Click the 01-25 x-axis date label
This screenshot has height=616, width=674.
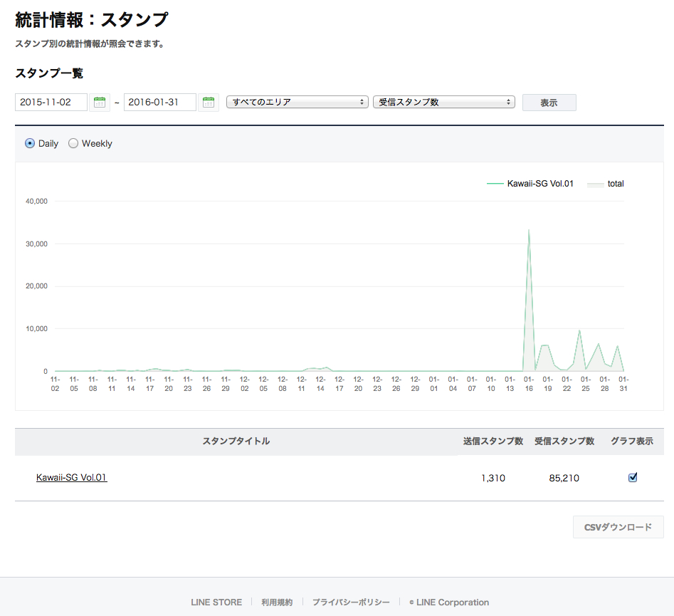[586, 384]
